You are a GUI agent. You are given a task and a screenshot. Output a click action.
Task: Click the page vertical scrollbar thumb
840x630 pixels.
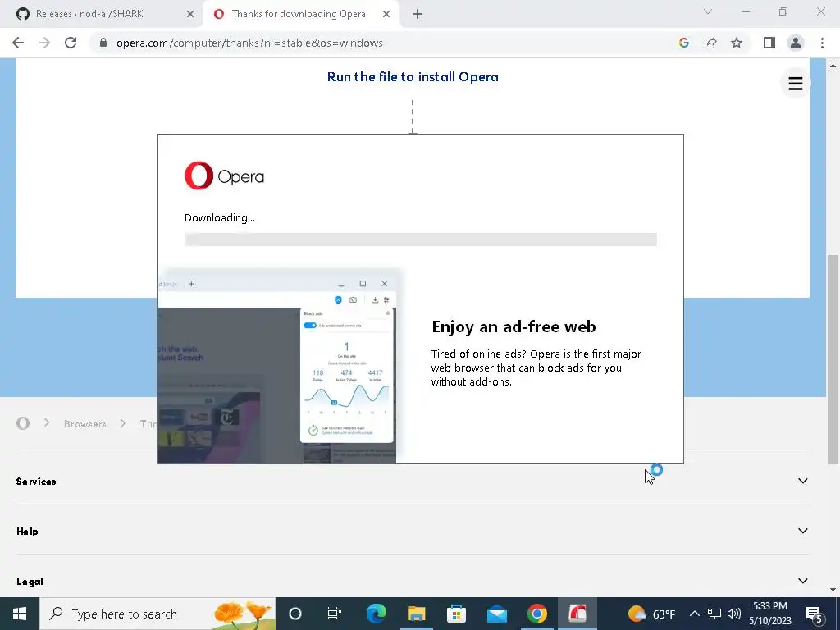(x=833, y=359)
